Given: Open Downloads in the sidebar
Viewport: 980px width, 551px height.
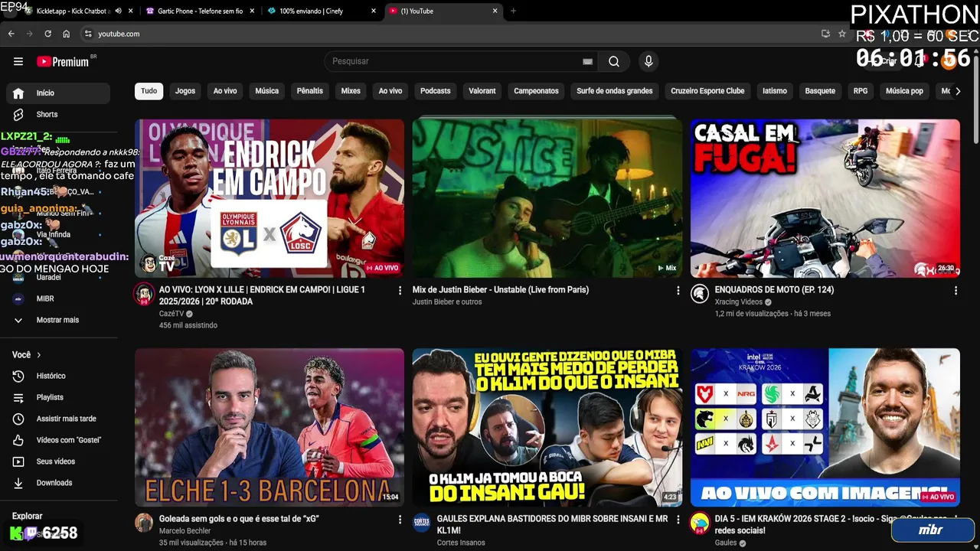Looking at the screenshot, I should (58, 483).
